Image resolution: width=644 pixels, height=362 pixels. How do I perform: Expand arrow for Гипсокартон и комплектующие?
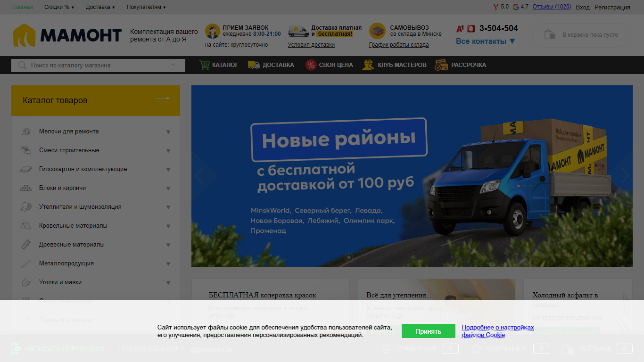(x=168, y=170)
